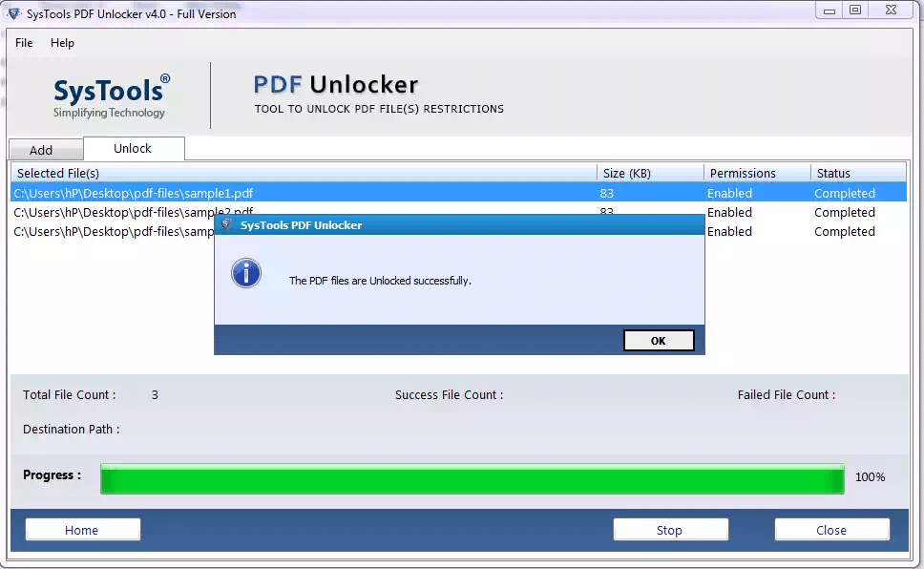Screen dimensions: 924x569
Task: Click the SysTools logo
Action: point(111,96)
